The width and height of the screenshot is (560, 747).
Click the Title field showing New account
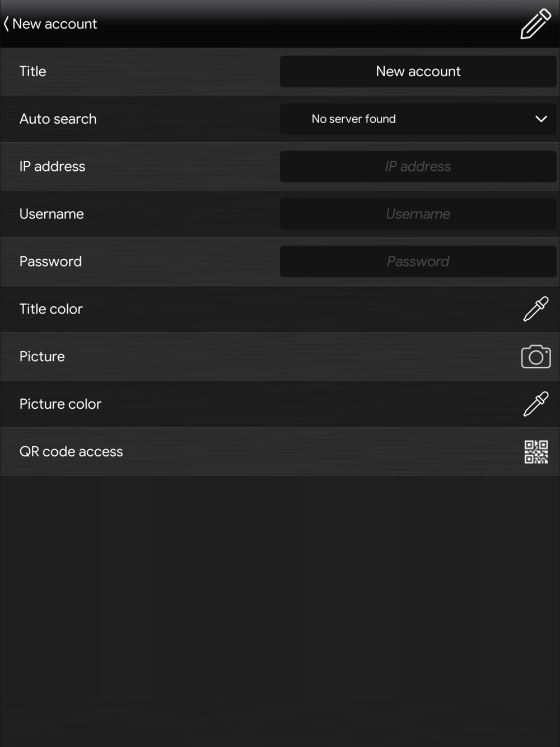point(418,71)
